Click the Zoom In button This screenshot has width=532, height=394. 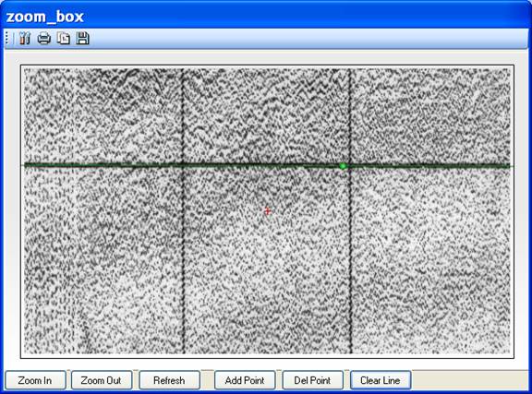point(35,380)
